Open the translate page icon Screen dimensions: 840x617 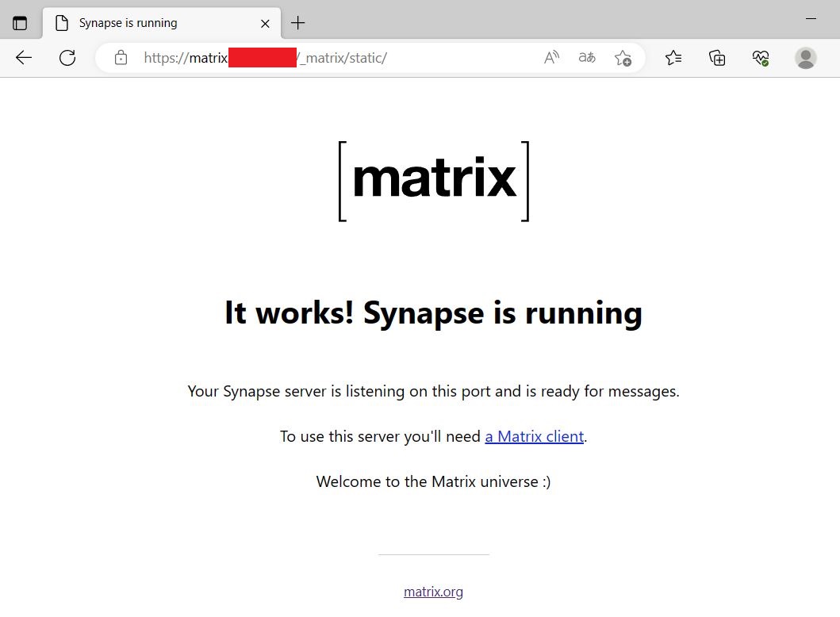(587, 57)
